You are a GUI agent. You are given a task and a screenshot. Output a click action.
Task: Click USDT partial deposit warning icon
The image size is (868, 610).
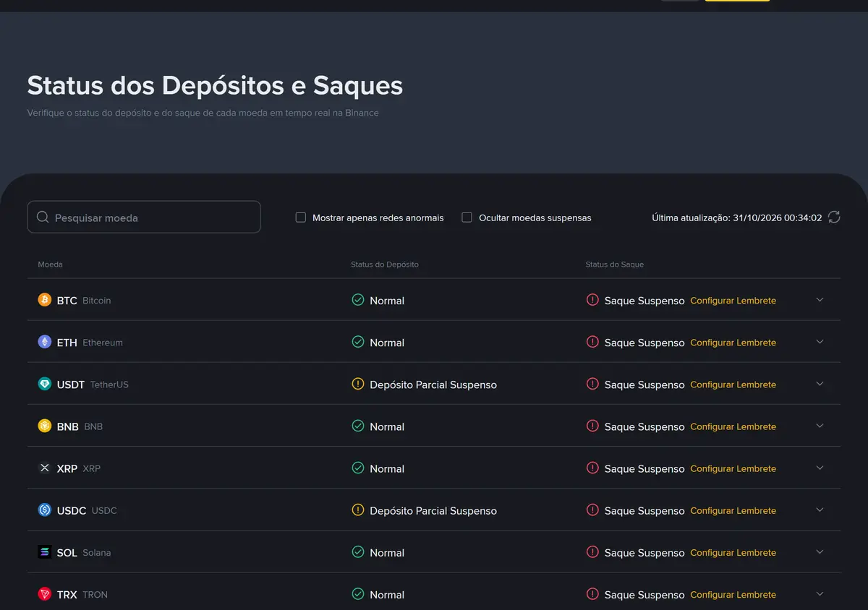coord(357,384)
